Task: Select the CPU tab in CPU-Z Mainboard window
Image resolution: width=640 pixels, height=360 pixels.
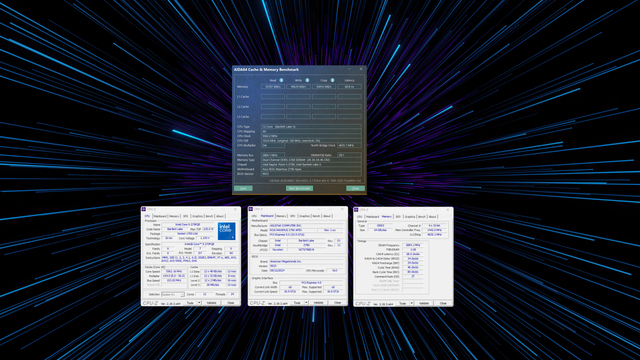Action: pyautogui.click(x=254, y=216)
